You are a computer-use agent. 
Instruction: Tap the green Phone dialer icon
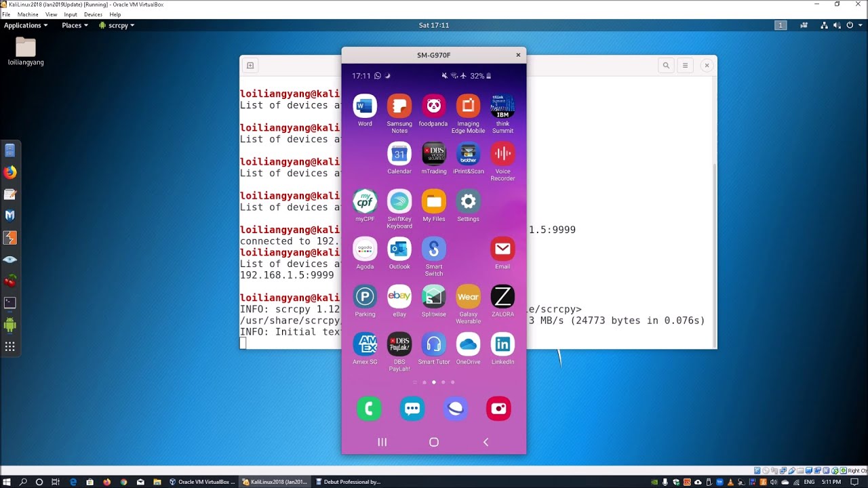(369, 409)
